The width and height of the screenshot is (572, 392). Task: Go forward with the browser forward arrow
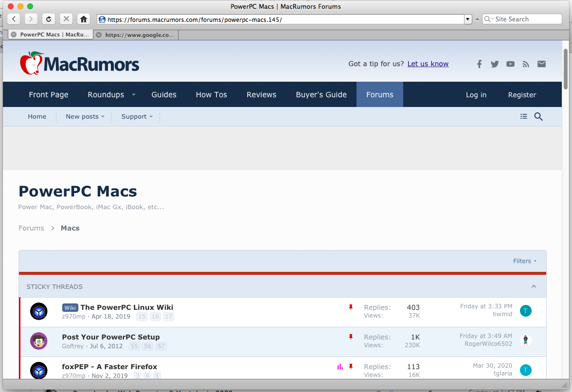point(31,19)
